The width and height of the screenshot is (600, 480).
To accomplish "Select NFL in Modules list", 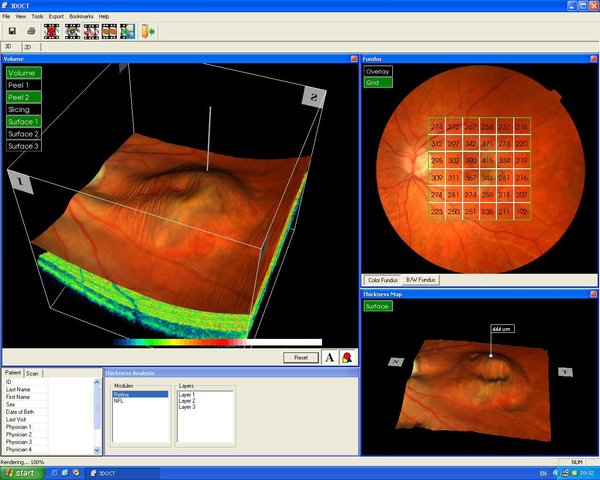I will click(140, 401).
